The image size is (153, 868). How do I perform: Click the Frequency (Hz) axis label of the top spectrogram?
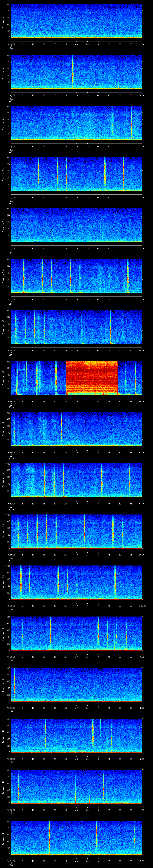[3, 21]
